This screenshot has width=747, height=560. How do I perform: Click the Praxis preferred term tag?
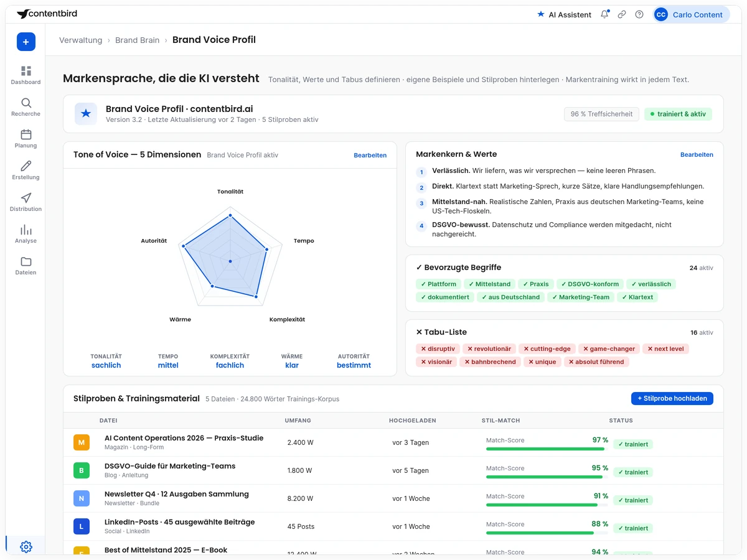535,284
